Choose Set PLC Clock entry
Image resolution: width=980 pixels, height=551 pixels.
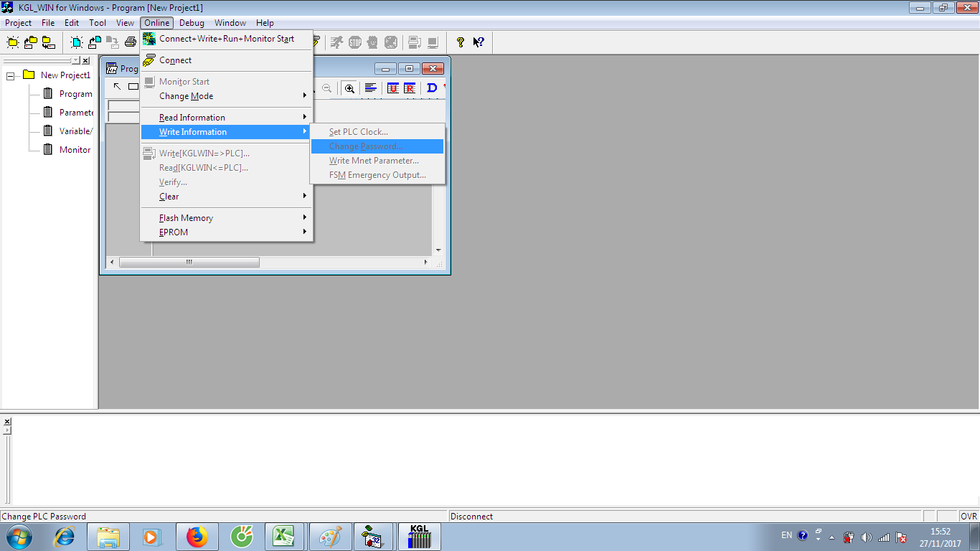point(377,132)
